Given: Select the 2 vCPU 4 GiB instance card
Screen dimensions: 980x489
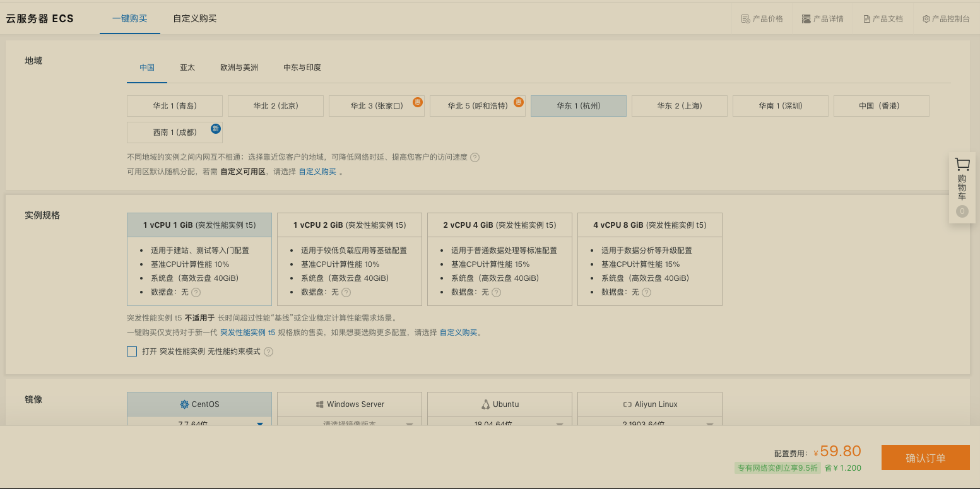Looking at the screenshot, I should coord(500,259).
